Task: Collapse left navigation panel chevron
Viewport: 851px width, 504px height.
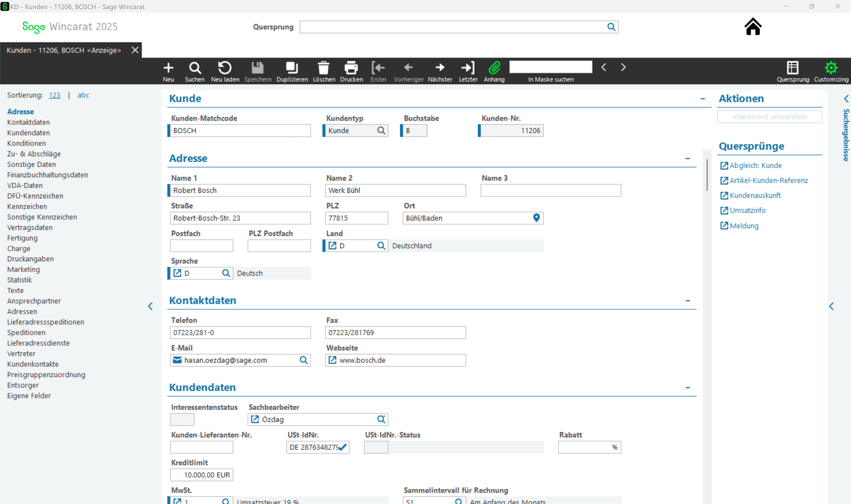Action: coord(150,306)
